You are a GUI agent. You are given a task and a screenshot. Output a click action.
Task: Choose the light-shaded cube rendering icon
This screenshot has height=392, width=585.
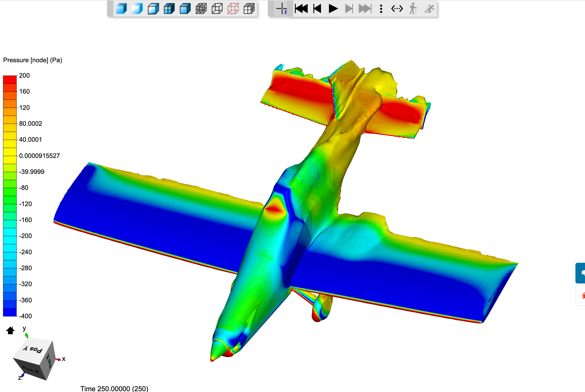137,9
